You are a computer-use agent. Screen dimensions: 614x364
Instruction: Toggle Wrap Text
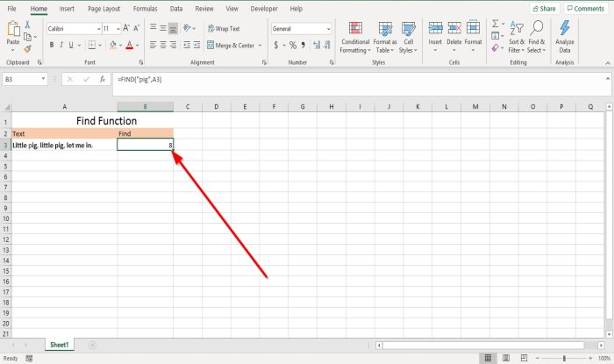click(224, 29)
